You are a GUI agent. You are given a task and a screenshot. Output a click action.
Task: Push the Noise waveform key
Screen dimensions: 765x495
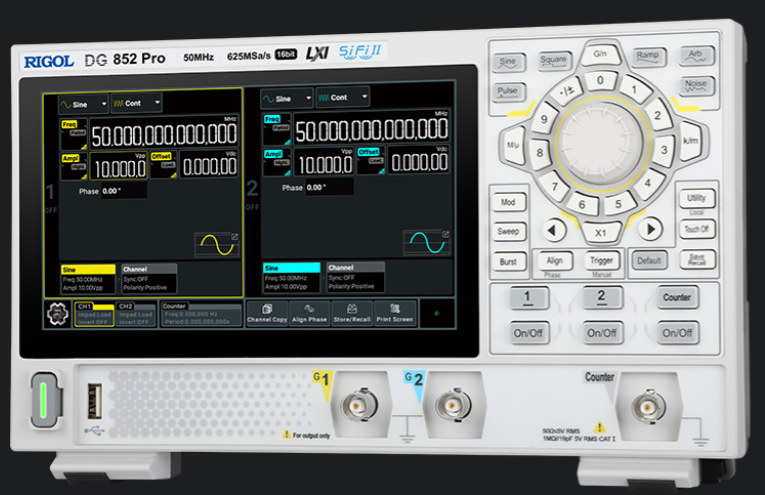pyautogui.click(x=696, y=85)
